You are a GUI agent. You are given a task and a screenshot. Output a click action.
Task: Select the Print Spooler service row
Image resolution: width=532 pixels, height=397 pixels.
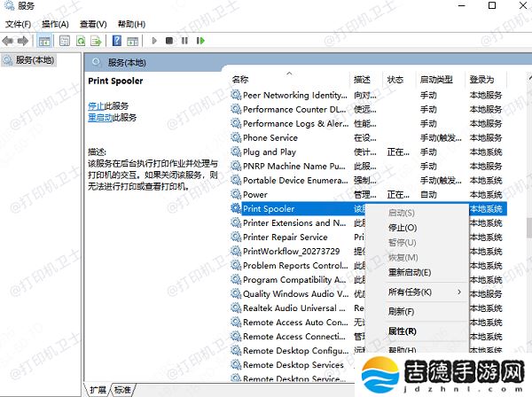pos(369,208)
